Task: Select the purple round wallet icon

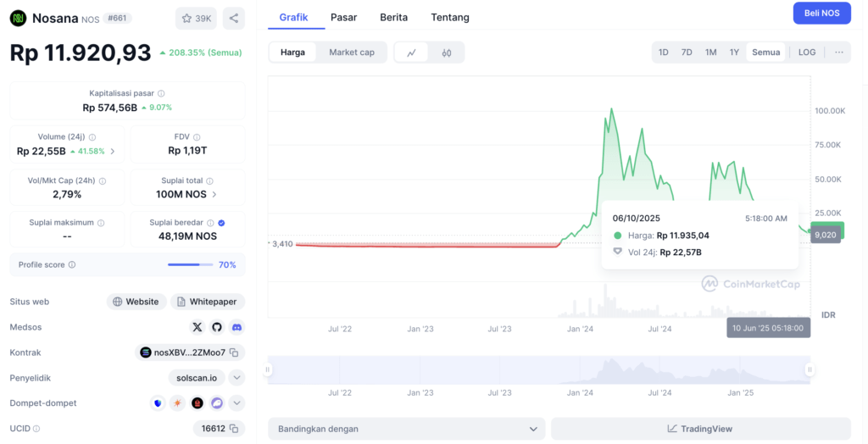Action: click(x=217, y=403)
